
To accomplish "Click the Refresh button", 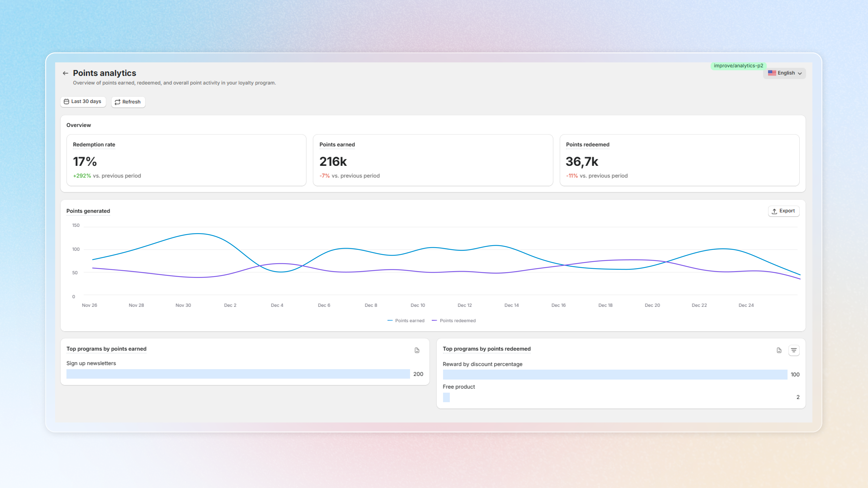I will point(128,102).
